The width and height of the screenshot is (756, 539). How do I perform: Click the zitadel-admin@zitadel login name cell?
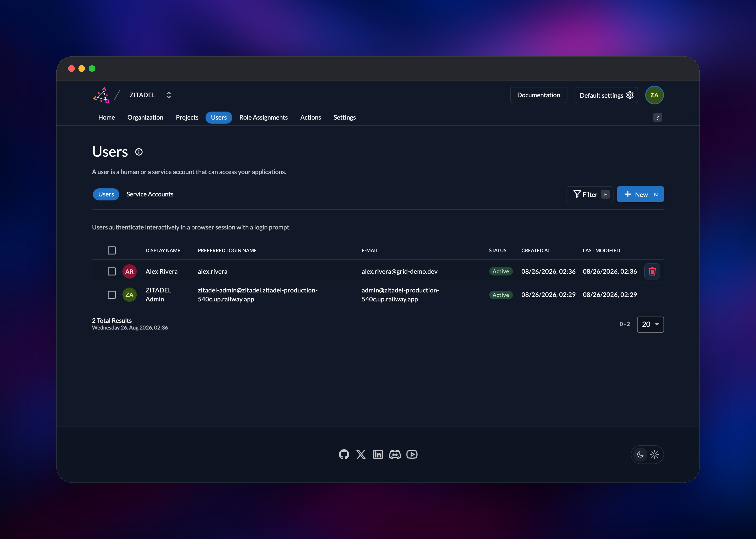tap(258, 295)
